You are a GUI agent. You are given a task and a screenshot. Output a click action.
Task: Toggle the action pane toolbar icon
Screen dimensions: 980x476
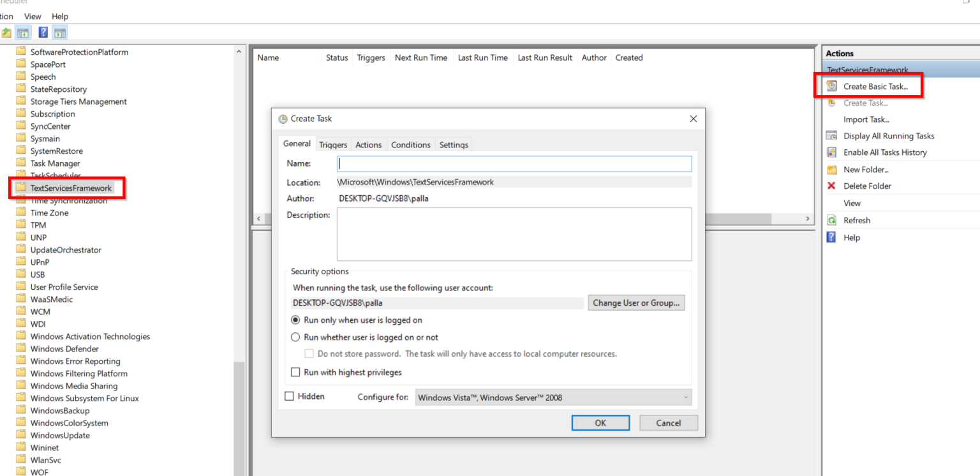click(x=59, y=32)
